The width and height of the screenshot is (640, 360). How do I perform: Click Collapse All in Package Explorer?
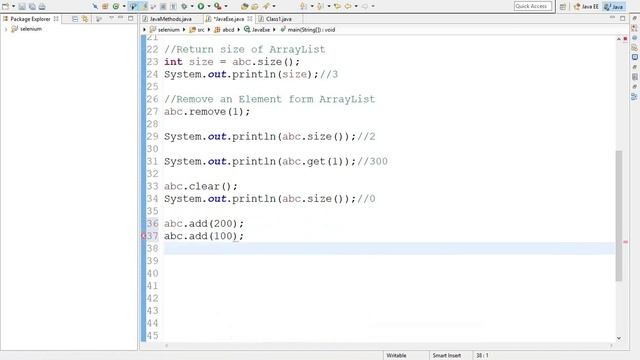[x=75, y=19]
